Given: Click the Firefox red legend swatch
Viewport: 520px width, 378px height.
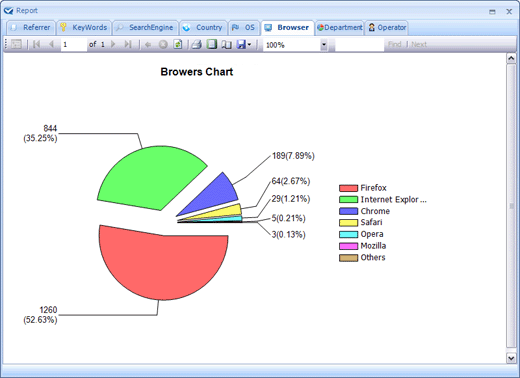Looking at the screenshot, I should click(348, 188).
